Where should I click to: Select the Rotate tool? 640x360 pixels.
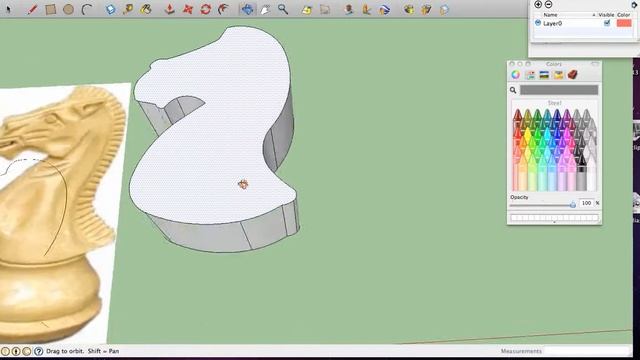click(205, 9)
